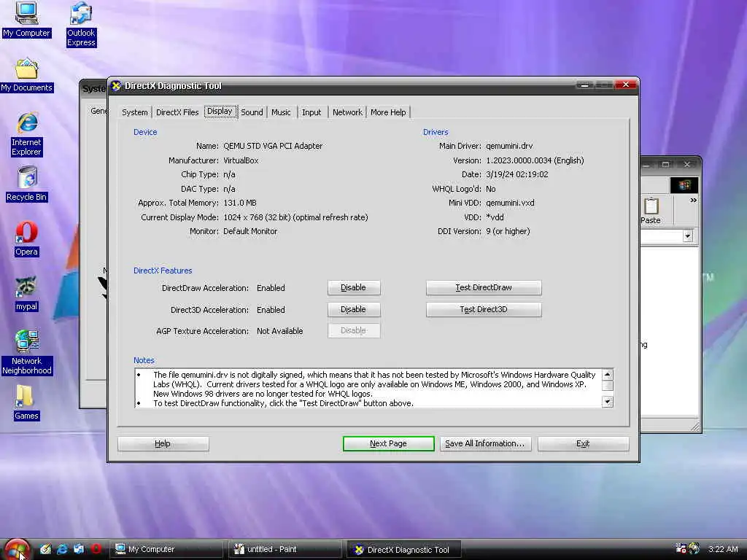Open My Computer desktop icon
This screenshot has width=747, height=560.
point(26,20)
